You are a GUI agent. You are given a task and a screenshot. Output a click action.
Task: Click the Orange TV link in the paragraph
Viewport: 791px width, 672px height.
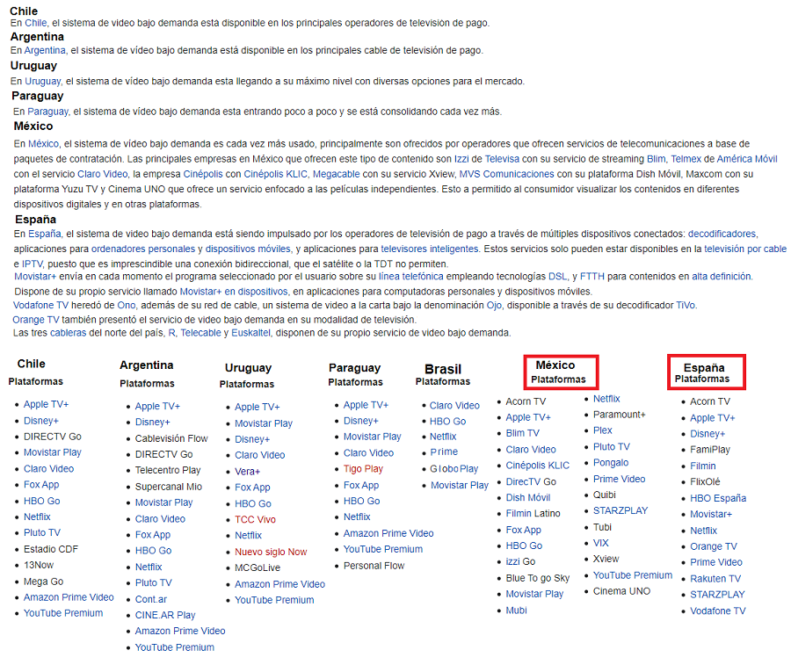click(36, 320)
